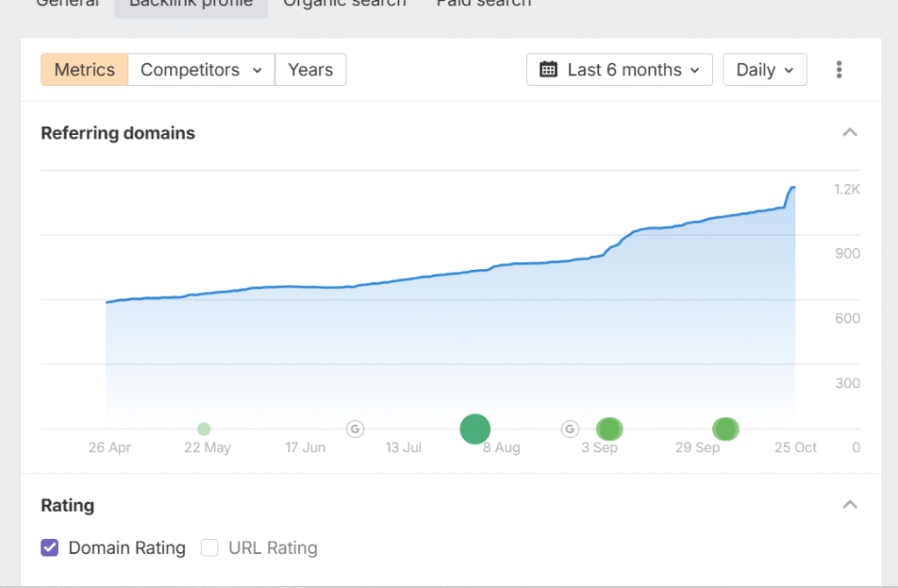
Task: Click the Years button
Action: coord(310,70)
